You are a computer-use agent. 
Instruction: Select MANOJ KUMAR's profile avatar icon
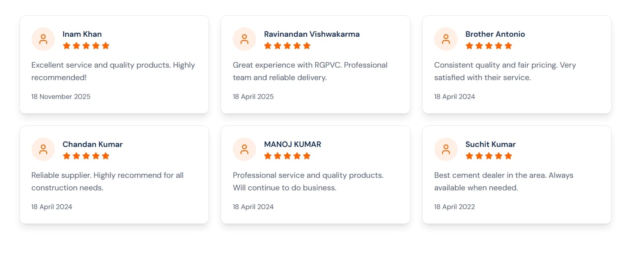point(244,149)
